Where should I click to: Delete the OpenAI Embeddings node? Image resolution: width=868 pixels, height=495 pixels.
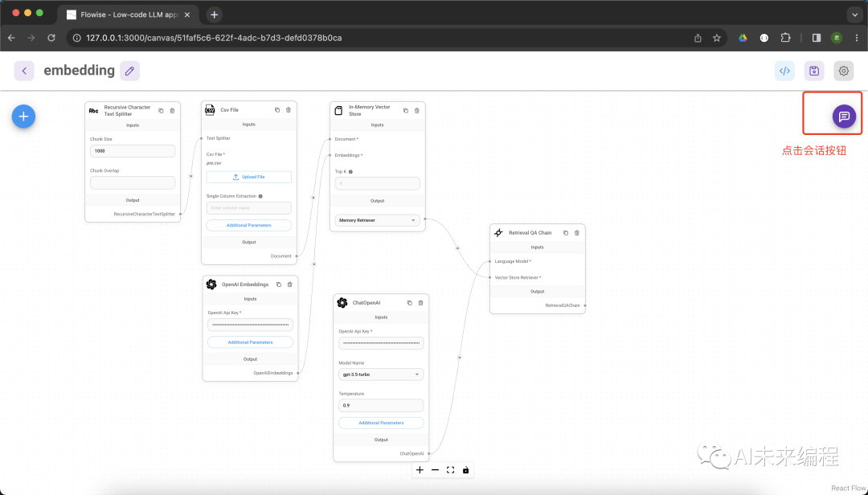[289, 284]
